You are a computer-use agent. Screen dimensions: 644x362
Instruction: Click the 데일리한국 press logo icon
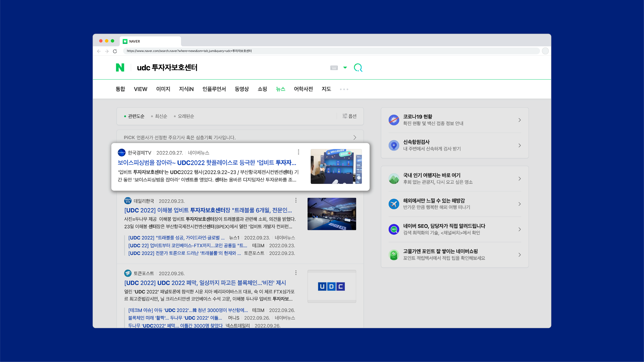coord(128,201)
